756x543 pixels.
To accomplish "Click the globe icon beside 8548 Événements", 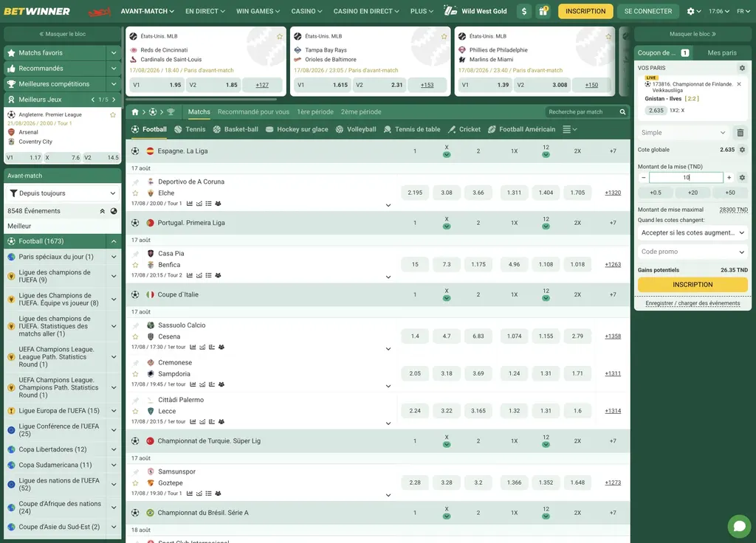I will pyautogui.click(x=114, y=211).
